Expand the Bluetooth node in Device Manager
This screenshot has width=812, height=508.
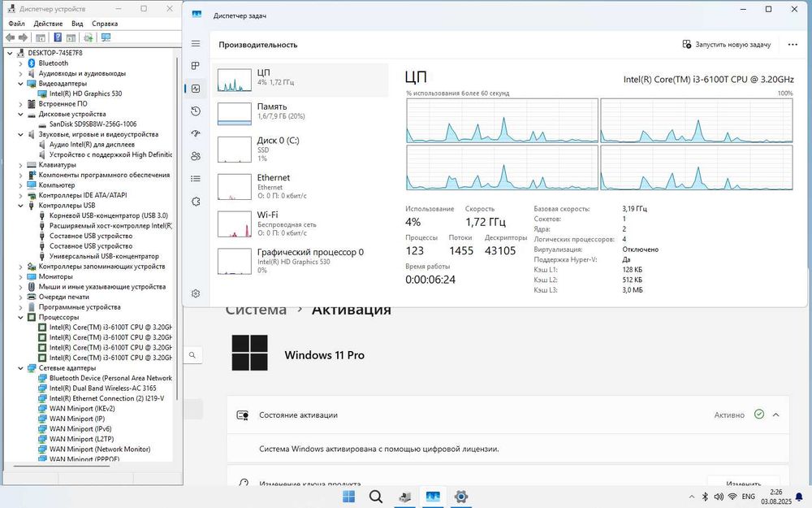click(21, 63)
